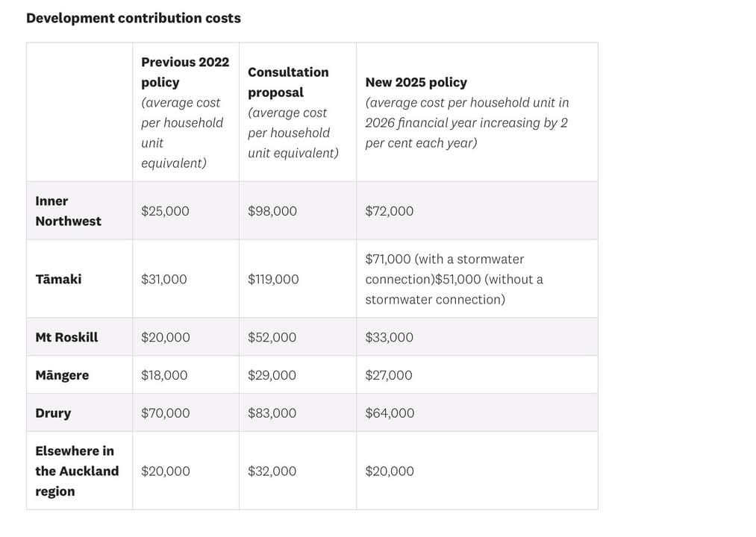Select the $32,000 Elsewhere consultation value

click(272, 471)
